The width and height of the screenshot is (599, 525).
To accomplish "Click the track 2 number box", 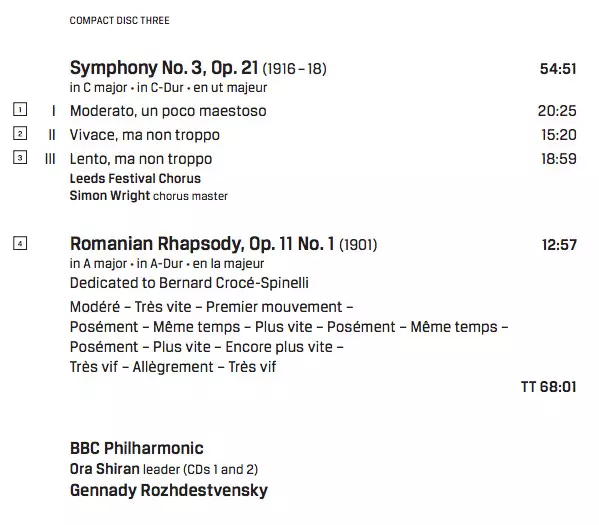I will point(20,133).
